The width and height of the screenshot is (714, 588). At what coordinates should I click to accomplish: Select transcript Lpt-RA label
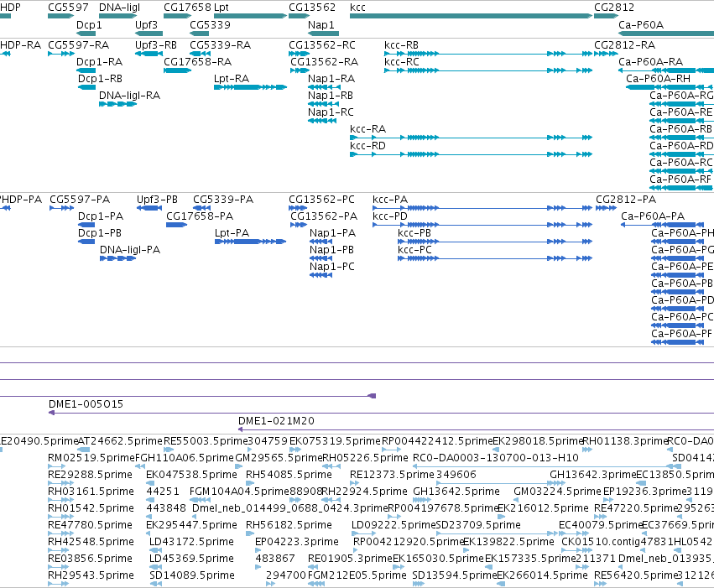pyautogui.click(x=232, y=79)
